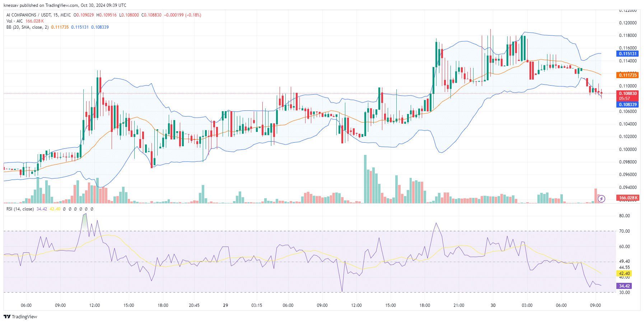Viewport: 644px width, 323px height.
Task: Click the 60.00 RSI axis label
Action: click(625, 247)
